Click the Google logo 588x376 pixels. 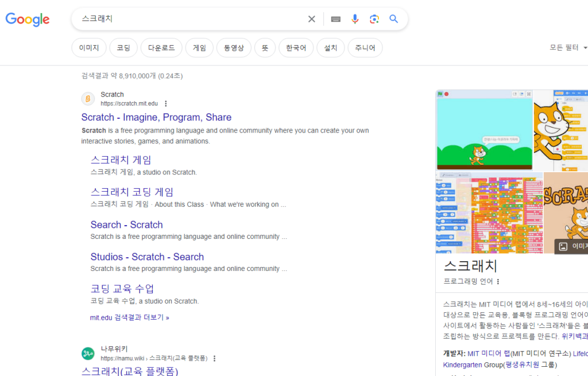28,20
